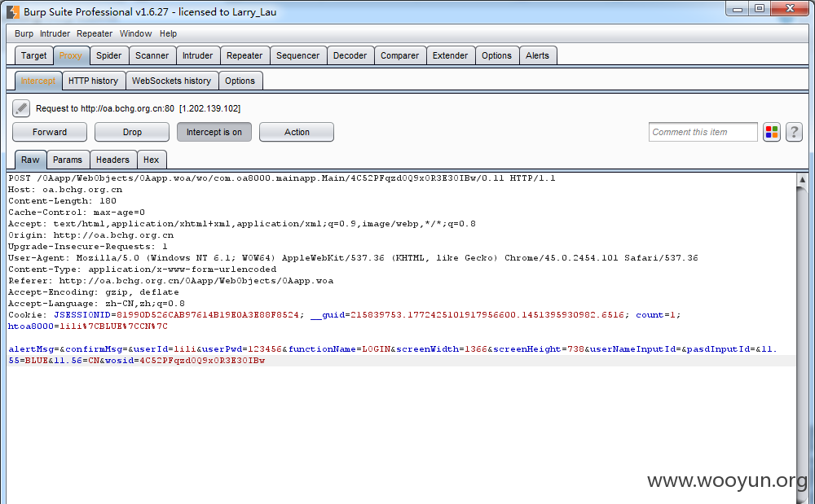Image resolution: width=815 pixels, height=504 pixels.
Task: Select the Intercept sub-tab
Action: tap(38, 81)
